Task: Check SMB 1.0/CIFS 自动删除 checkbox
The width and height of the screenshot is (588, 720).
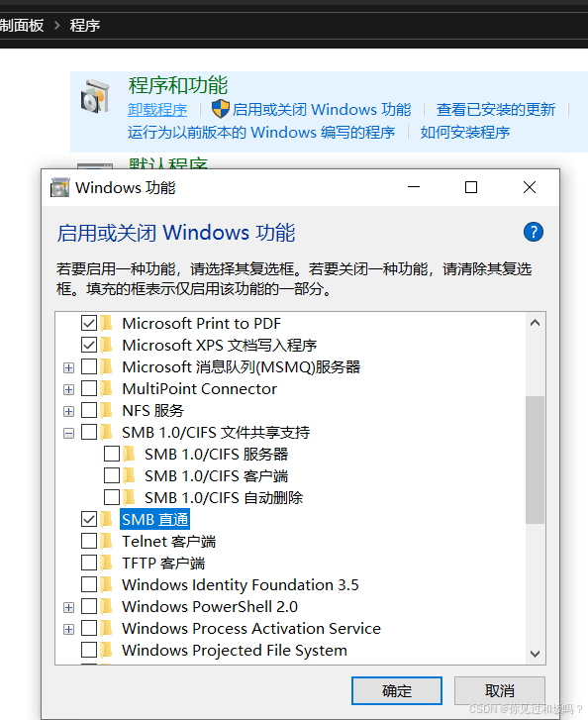Action: [112, 497]
